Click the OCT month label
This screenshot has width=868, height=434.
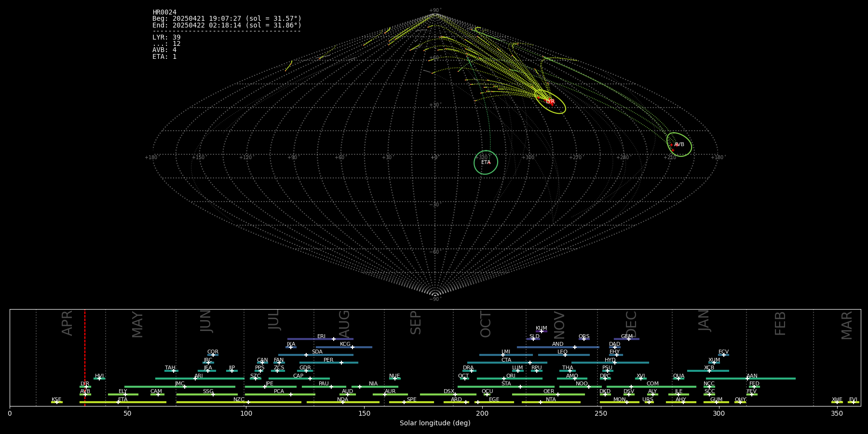coord(486,324)
